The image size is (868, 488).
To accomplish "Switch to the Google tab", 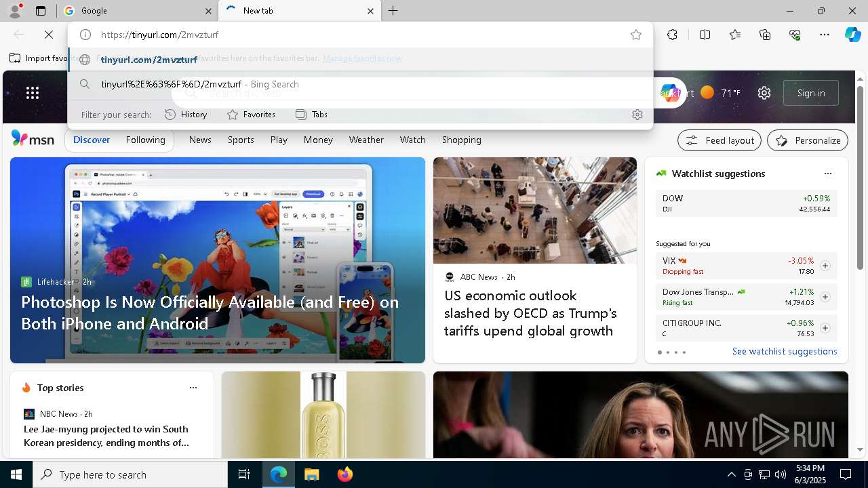I will point(136,11).
